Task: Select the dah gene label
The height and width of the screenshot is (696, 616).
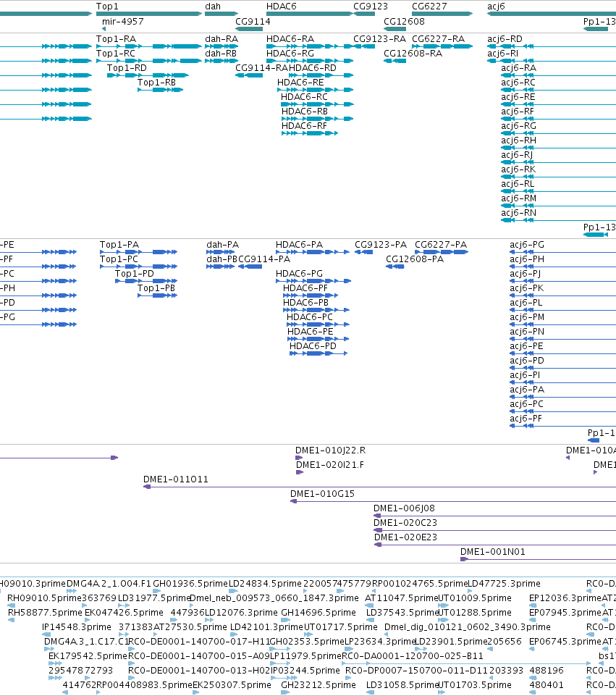Action: pos(213,7)
